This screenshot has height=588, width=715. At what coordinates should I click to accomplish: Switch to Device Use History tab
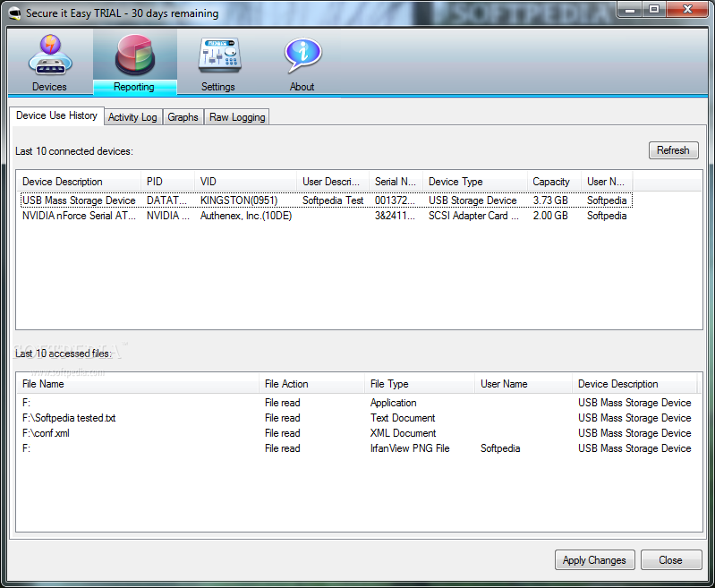[x=56, y=115]
